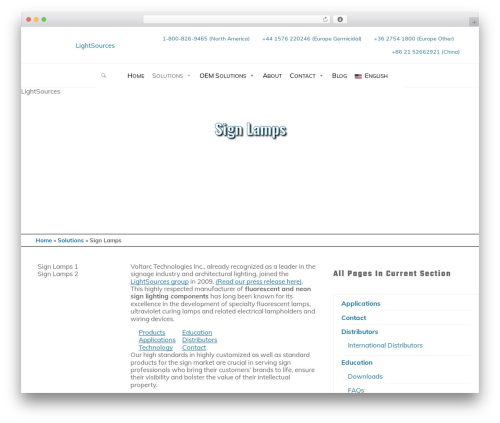Click the green maximize window button

click(x=44, y=19)
